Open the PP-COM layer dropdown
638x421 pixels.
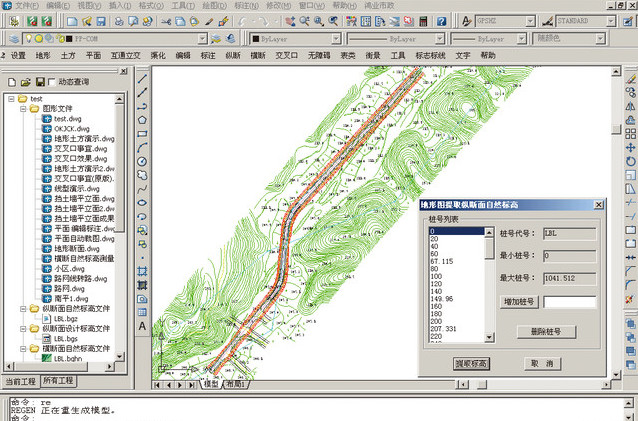tap(202, 39)
